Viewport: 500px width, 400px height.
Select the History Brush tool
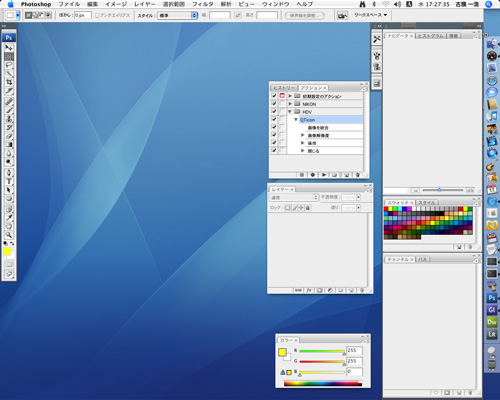9,127
